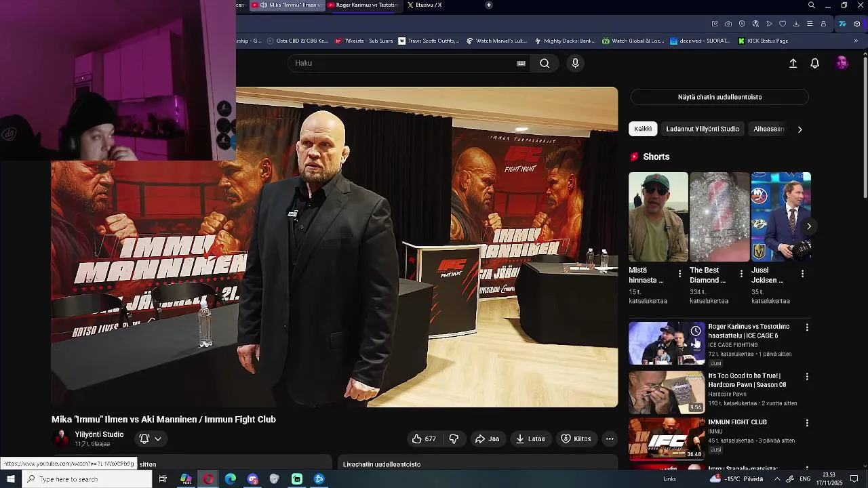Viewport: 868px width, 488px height.
Task: Open the browser player arrow toolbar icon
Action: tap(769, 24)
